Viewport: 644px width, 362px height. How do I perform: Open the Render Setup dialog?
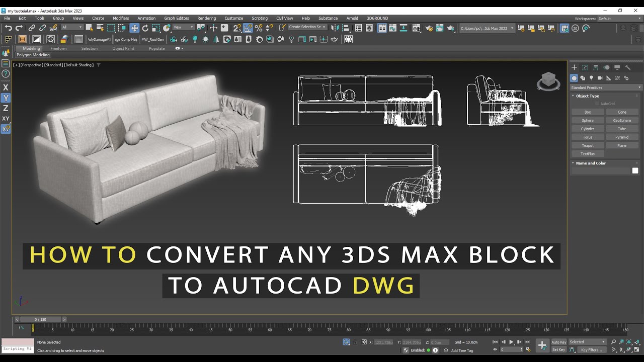429,28
